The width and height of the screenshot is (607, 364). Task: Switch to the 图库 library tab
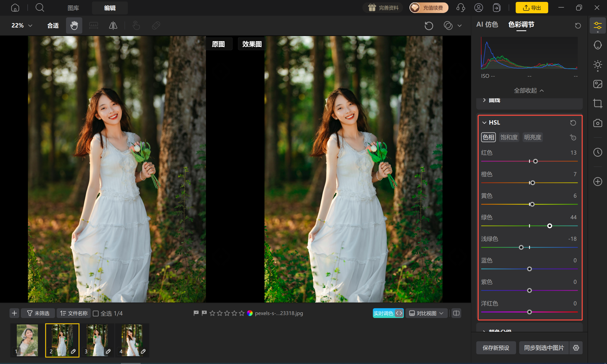(73, 8)
